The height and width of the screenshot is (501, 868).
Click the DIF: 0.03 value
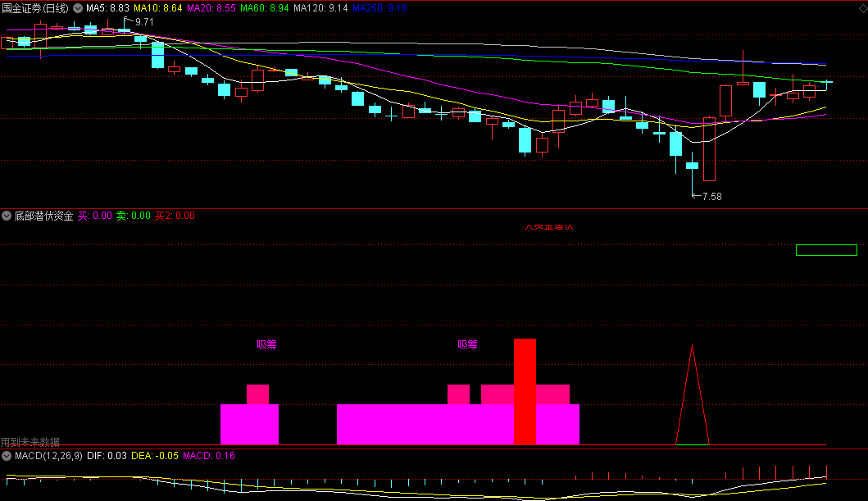(107, 456)
